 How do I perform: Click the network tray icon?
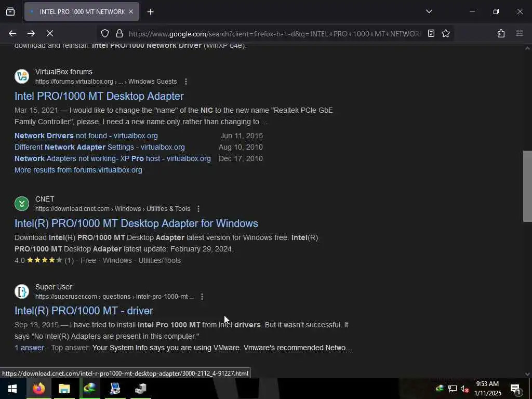[453, 389]
